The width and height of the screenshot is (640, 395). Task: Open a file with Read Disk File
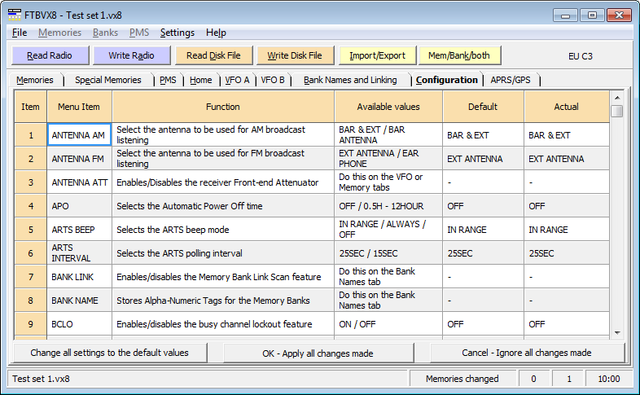click(213, 55)
